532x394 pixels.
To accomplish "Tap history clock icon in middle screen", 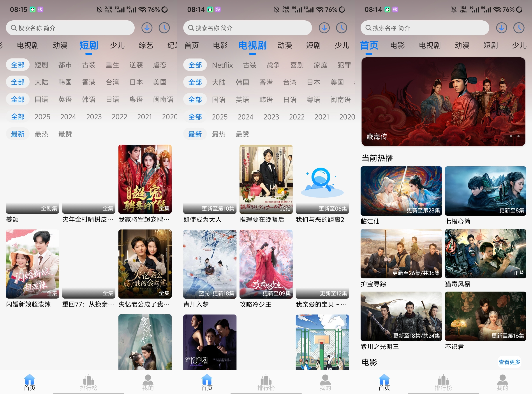I will tap(342, 28).
